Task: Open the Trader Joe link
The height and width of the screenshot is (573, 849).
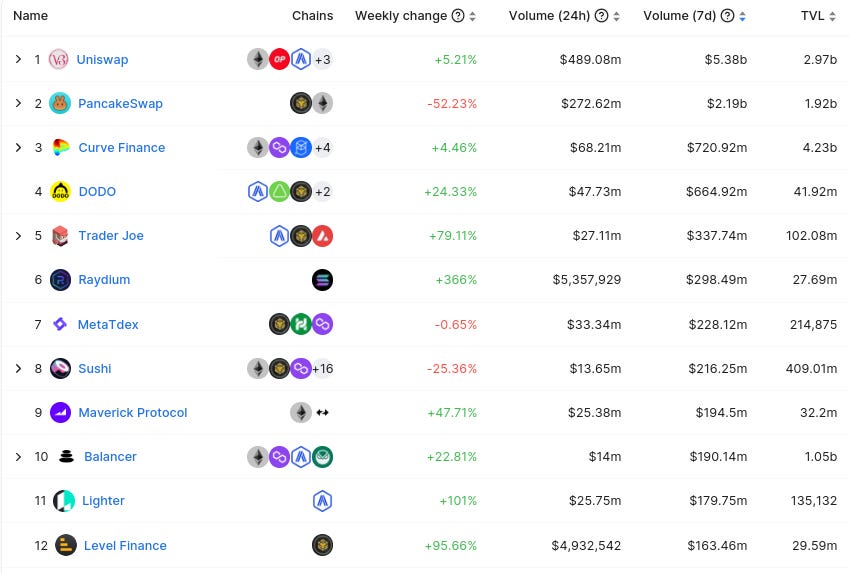Action: pos(111,236)
